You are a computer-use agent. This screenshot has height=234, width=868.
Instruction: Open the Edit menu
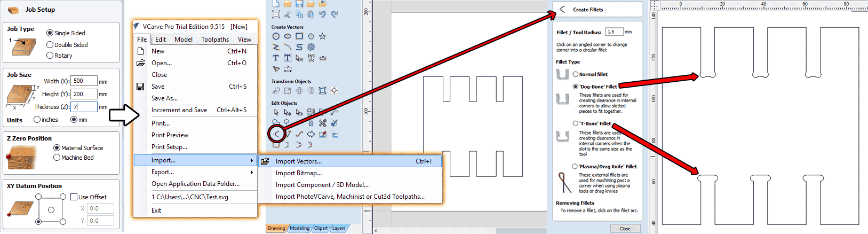161,39
